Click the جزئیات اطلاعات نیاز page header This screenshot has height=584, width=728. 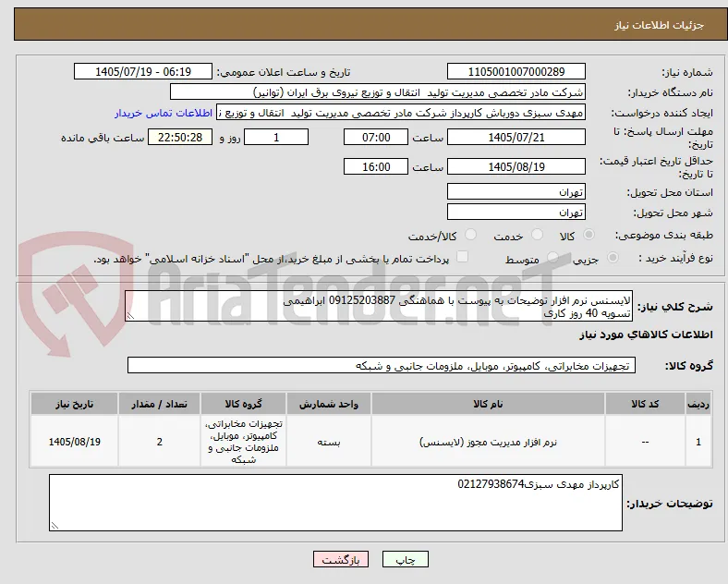(x=660, y=25)
